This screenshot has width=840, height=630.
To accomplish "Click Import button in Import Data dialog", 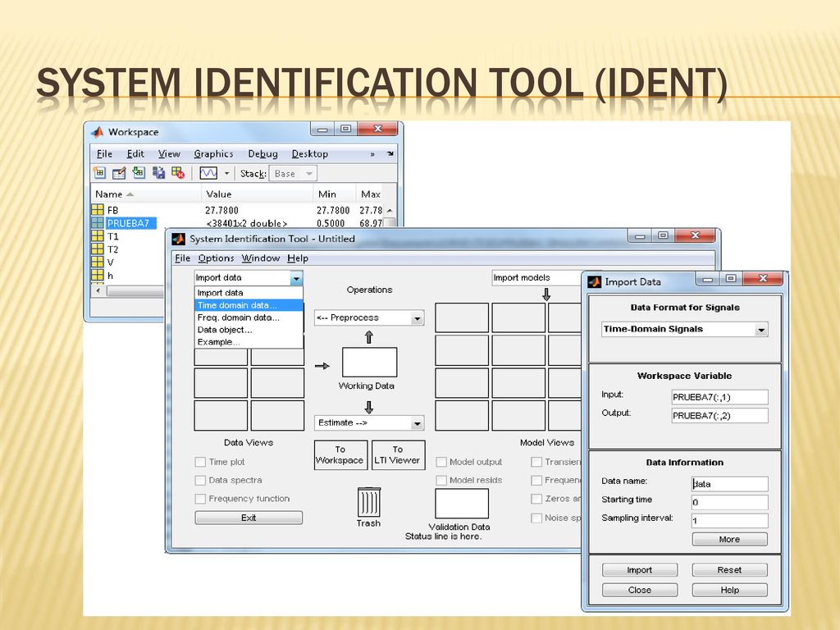I will point(640,570).
